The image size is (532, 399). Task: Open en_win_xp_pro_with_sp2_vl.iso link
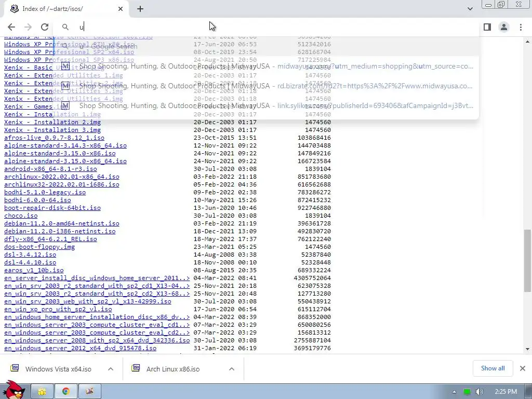coord(58,310)
